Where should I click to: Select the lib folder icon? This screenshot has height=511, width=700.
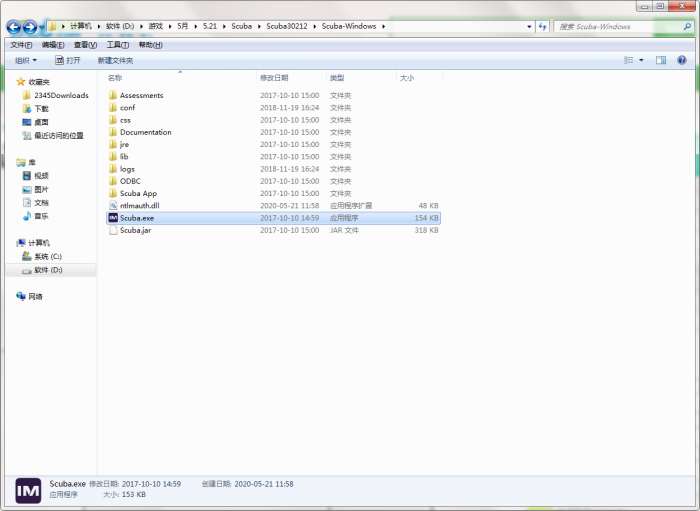coord(113,157)
